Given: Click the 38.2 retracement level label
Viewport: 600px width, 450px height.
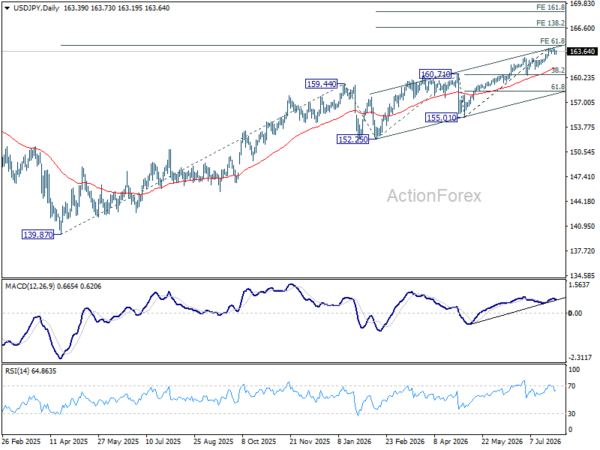Looking at the screenshot, I should point(558,70).
